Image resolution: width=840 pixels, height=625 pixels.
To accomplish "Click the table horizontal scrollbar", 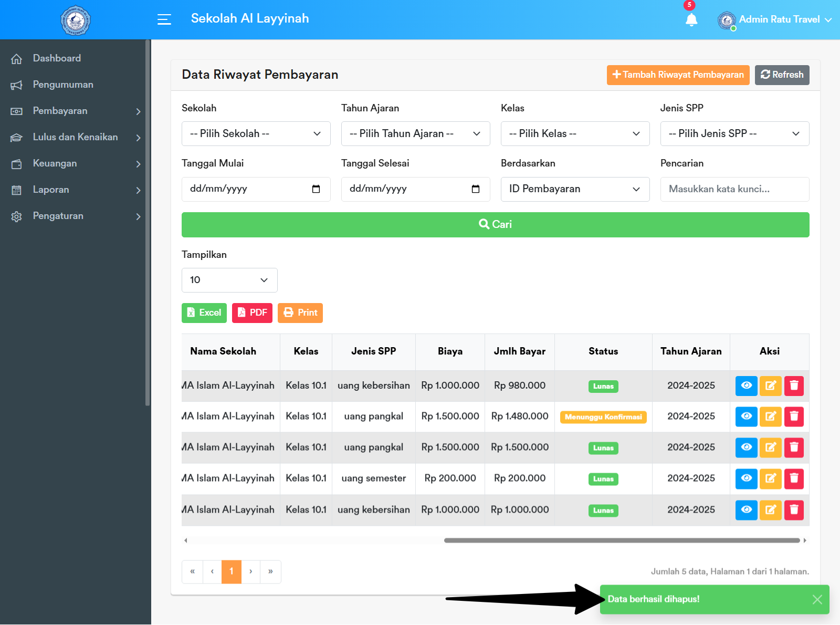I will pyautogui.click(x=622, y=540).
